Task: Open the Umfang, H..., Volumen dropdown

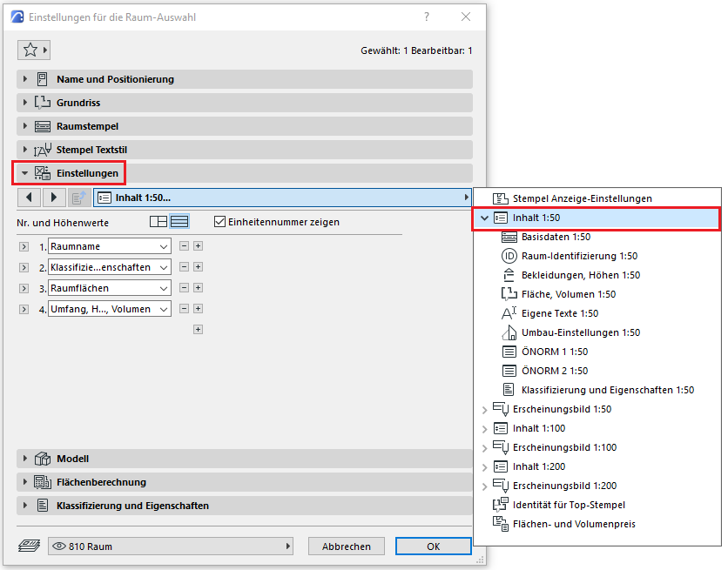Action: tap(110, 309)
